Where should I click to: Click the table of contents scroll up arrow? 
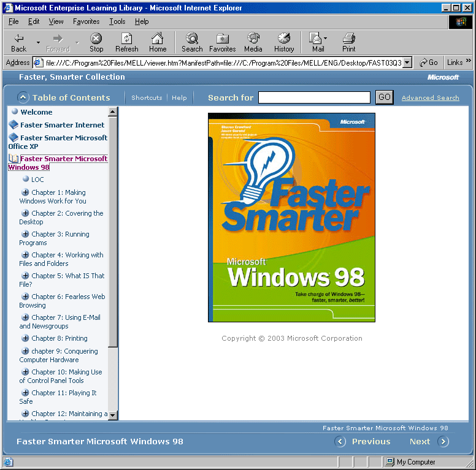[113, 112]
